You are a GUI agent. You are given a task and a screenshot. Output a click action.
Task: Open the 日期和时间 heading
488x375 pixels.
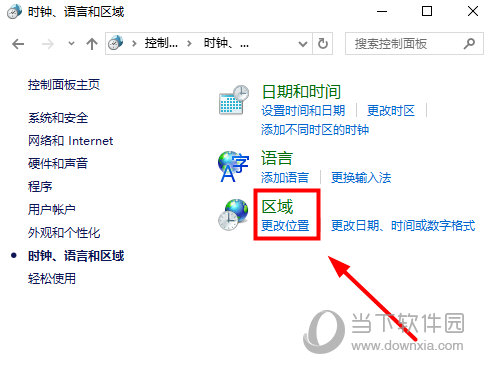(x=301, y=92)
